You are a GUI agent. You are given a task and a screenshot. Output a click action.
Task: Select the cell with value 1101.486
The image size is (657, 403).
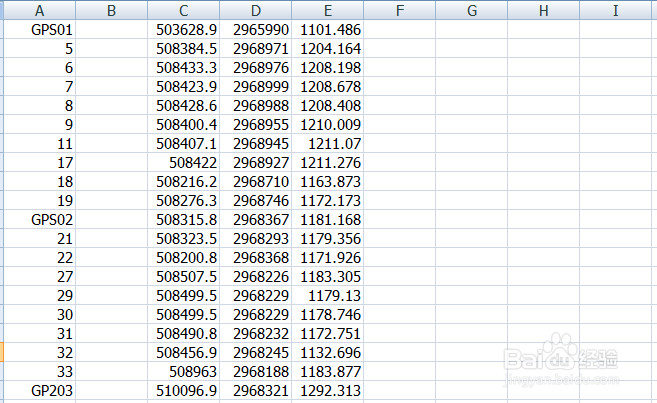point(328,29)
